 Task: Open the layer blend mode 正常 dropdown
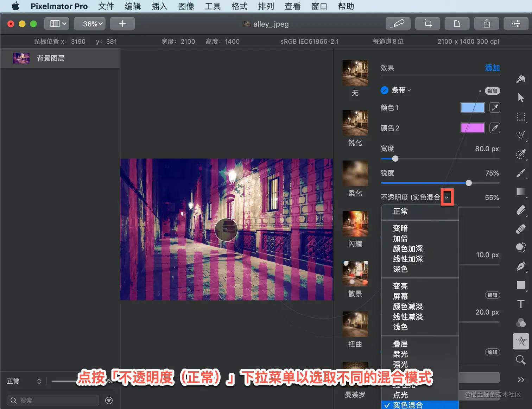point(24,381)
